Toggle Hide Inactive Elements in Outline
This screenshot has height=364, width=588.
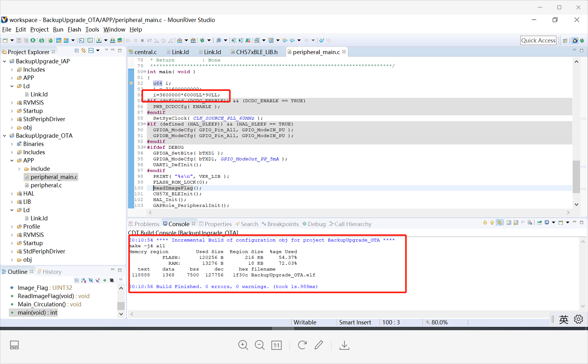click(x=112, y=280)
